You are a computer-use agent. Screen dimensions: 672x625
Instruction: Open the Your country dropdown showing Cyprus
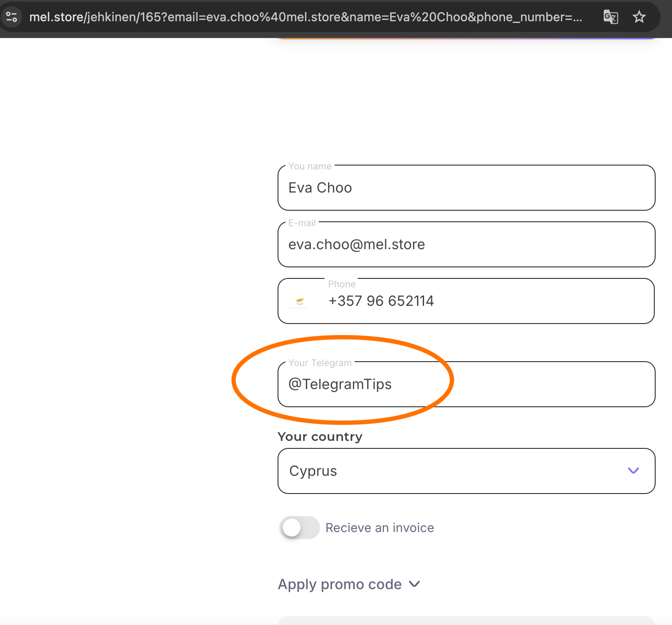point(466,471)
